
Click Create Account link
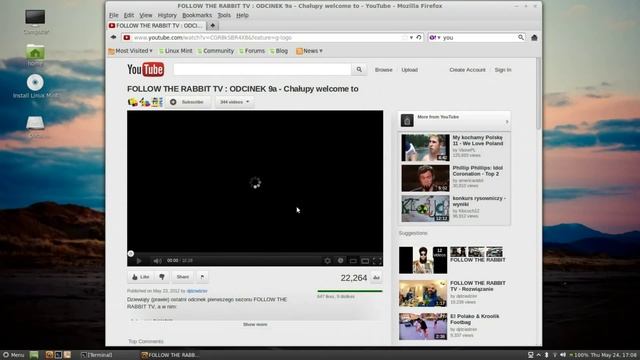pos(467,70)
